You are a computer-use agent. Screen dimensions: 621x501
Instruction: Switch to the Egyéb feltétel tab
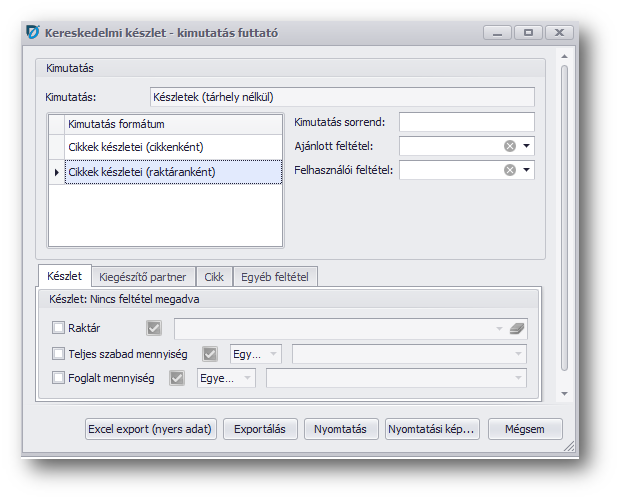coord(275,277)
